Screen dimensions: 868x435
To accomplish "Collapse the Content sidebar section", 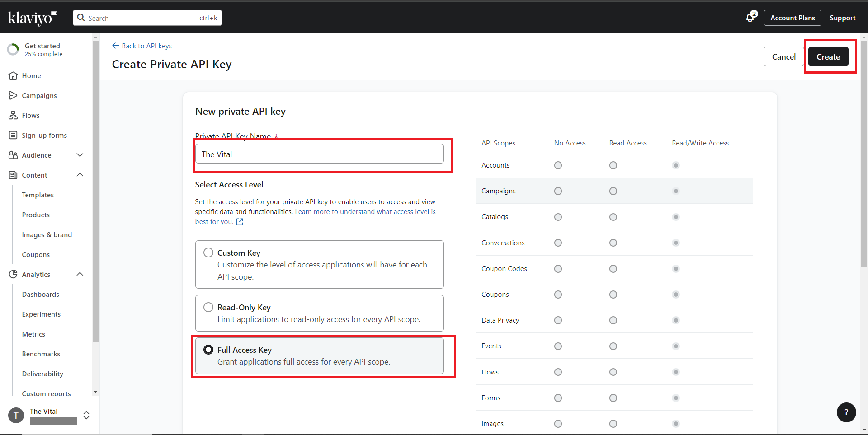I will point(80,175).
